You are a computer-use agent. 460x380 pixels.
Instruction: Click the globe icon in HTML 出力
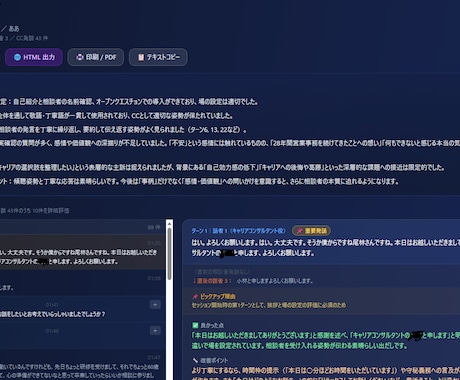pyautogui.click(x=17, y=57)
